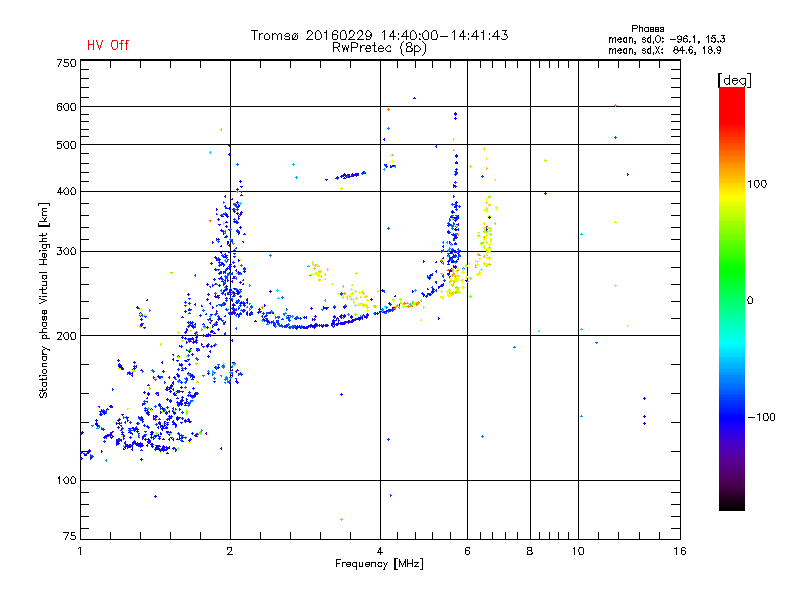The width and height of the screenshot is (800, 600).
Task: Click the x-axis tick label '8'
Action: 530,551
